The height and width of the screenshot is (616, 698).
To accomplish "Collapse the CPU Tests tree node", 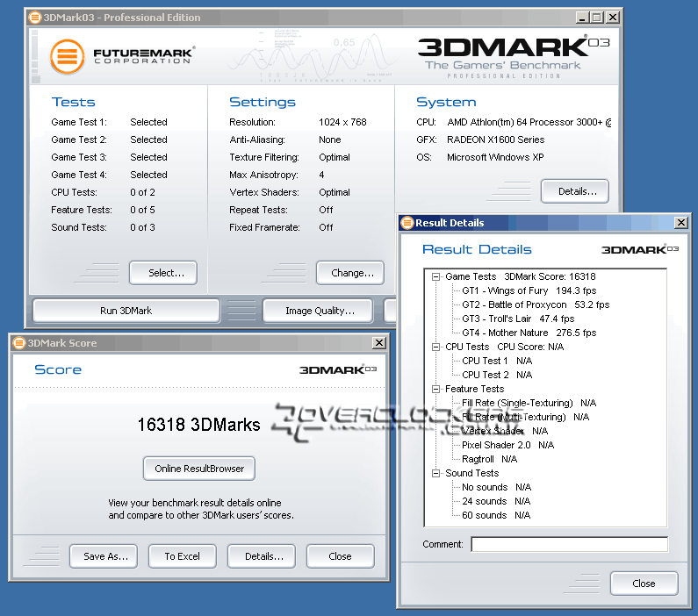I will pyautogui.click(x=435, y=347).
